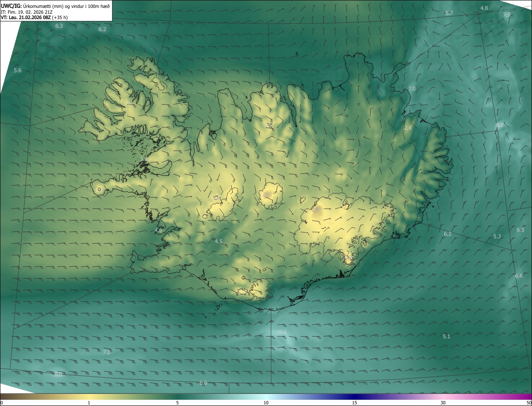The width and height of the screenshot is (532, 406).
Task: Select the 6.3 value label on the map
Action: (x=59, y=26)
